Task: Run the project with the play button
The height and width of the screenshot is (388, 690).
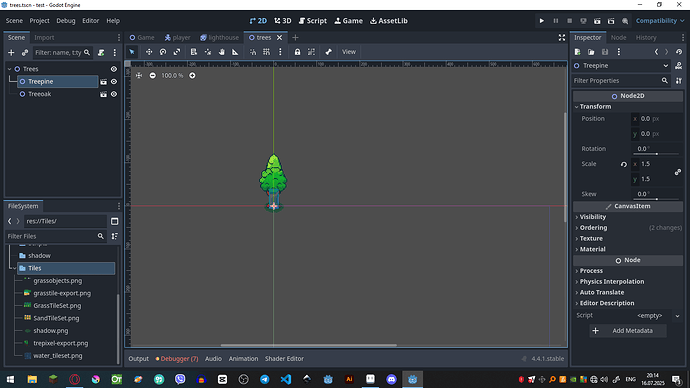Action: pyautogui.click(x=542, y=21)
